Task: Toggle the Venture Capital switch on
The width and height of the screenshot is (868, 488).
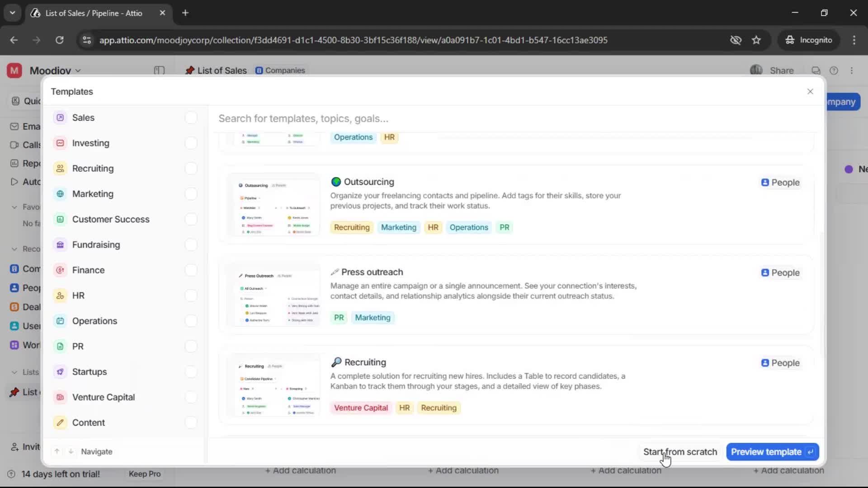Action: pos(191,397)
